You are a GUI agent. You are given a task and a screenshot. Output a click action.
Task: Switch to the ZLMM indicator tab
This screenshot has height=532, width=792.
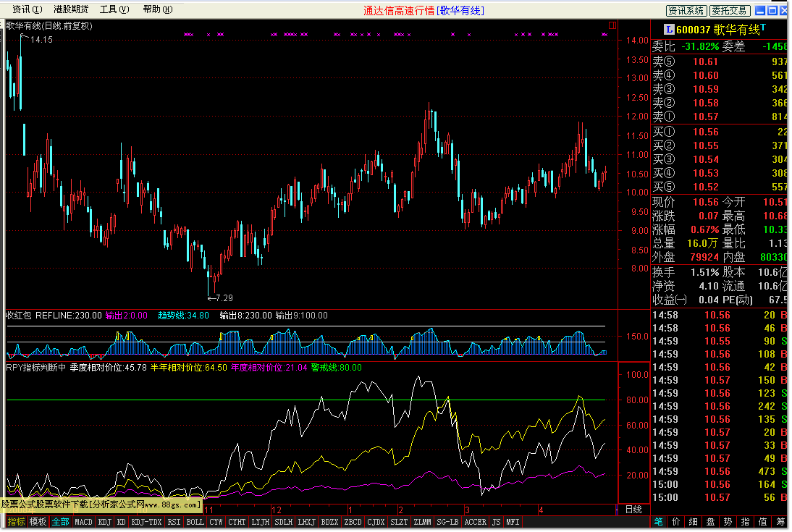[x=422, y=522]
